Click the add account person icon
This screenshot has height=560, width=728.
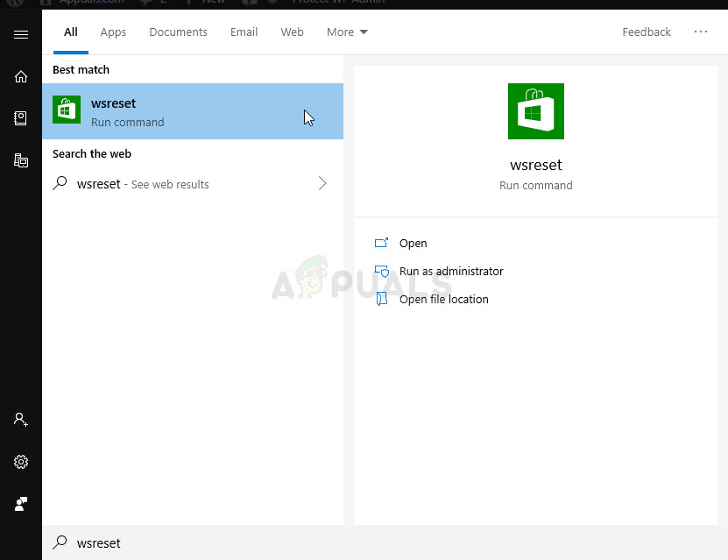pos(20,419)
